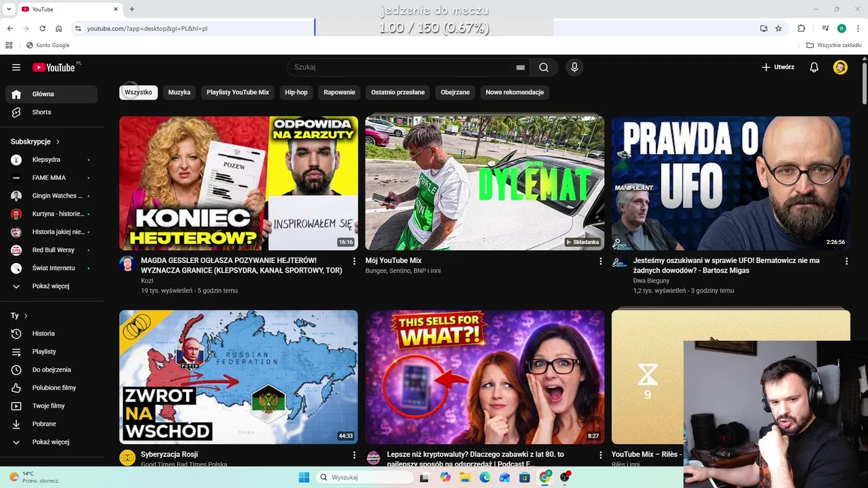Image resolution: width=868 pixels, height=488 pixels.
Task: Click the search magnifier button
Action: coord(544,67)
